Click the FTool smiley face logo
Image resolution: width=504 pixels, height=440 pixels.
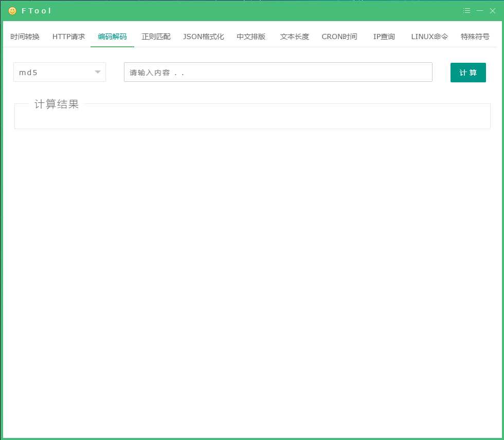[12, 11]
